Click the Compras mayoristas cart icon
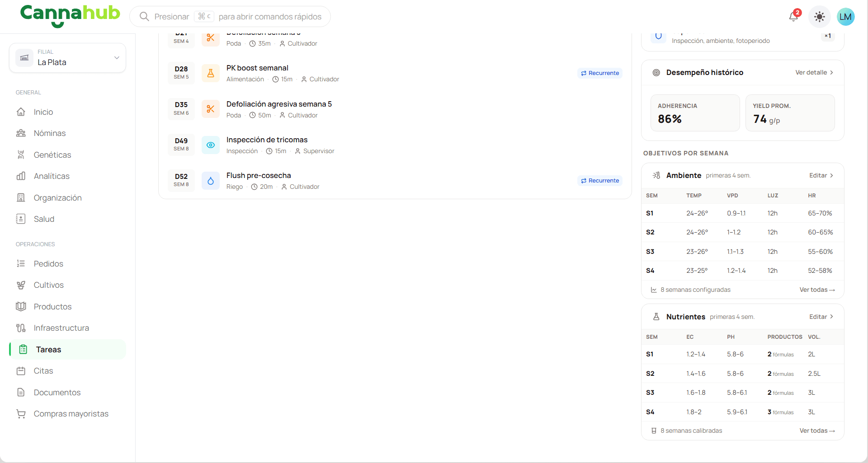 click(21, 414)
